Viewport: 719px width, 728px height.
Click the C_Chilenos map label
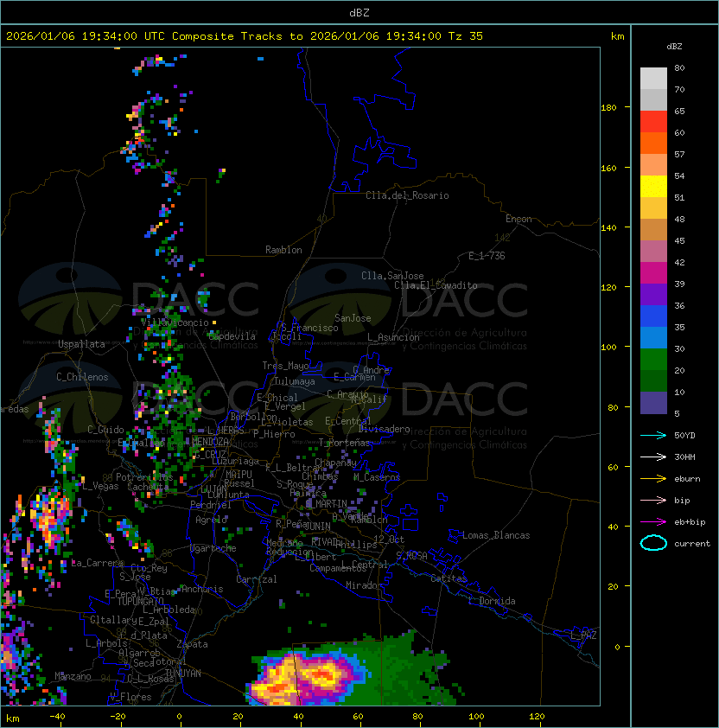[x=82, y=377]
